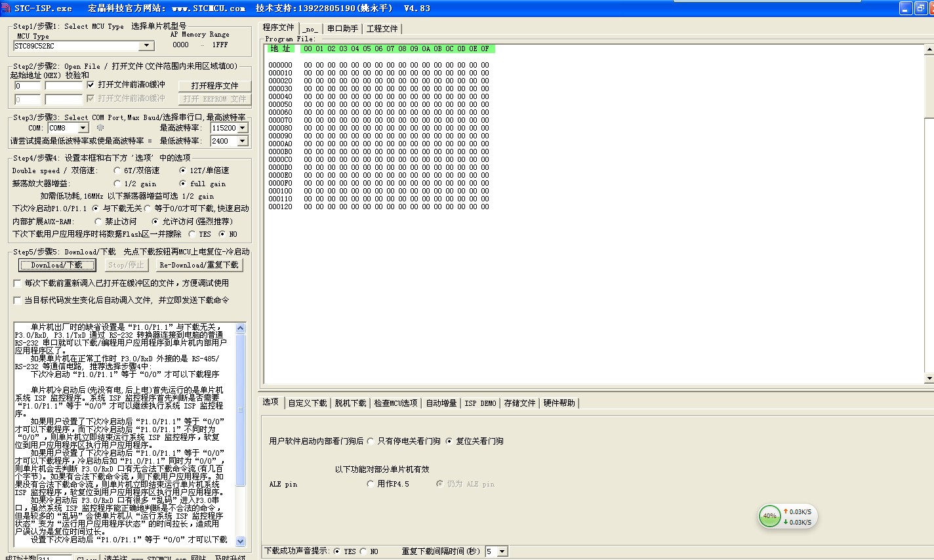Click the 地址 hex column header
The height and width of the screenshot is (560, 934).
[x=280, y=49]
